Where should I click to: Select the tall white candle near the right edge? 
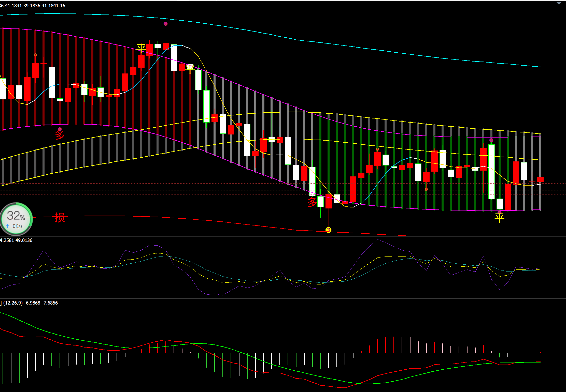491,172
